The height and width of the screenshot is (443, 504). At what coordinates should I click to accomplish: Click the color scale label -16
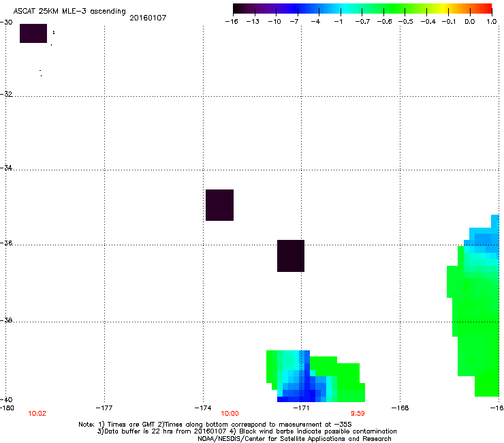[232, 22]
